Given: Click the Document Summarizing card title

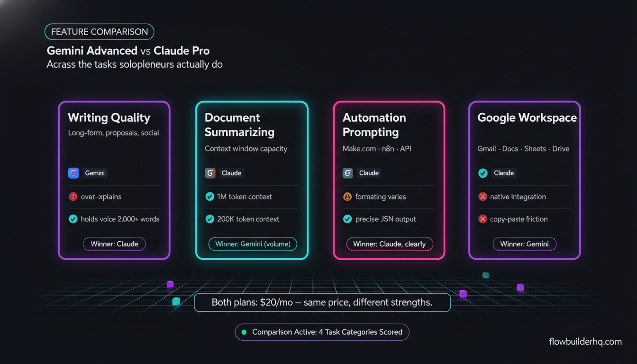Looking at the screenshot, I should (239, 125).
